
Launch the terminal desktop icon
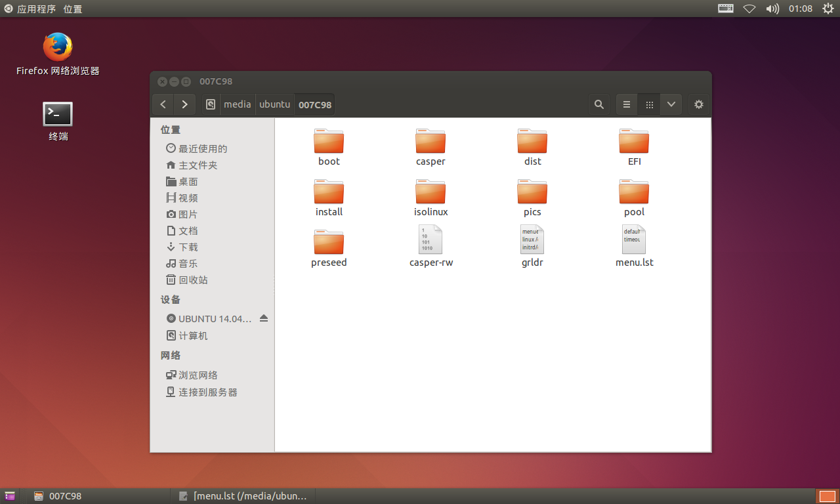(x=58, y=122)
